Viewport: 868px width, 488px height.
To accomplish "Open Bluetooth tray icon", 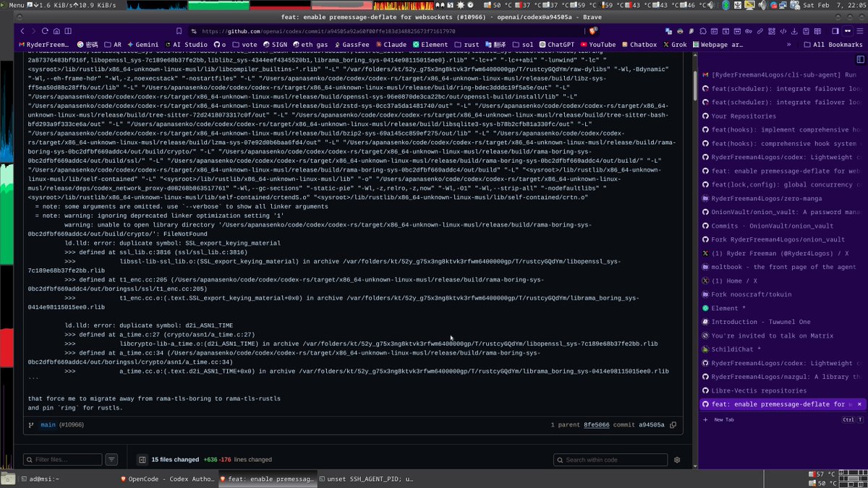I will click(x=726, y=4).
